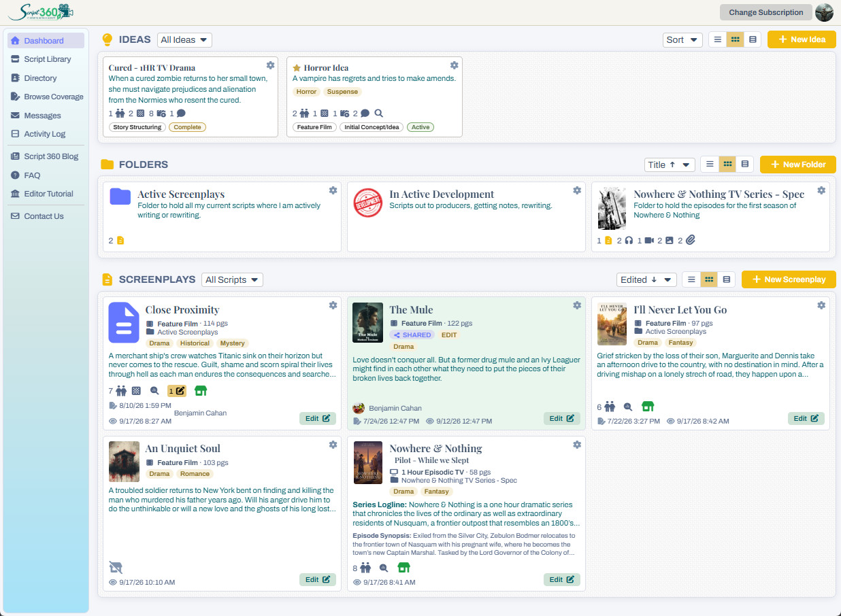Screen dimensions: 841x616
Task: Open Editor Tutorial in the sidebar
Action: [46, 194]
